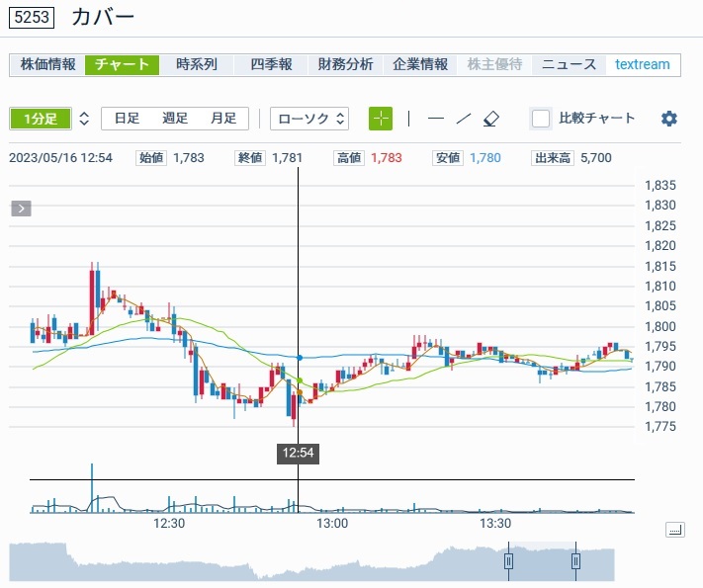Open the 株価情報 tab
This screenshot has width=703, height=588.
click(47, 64)
